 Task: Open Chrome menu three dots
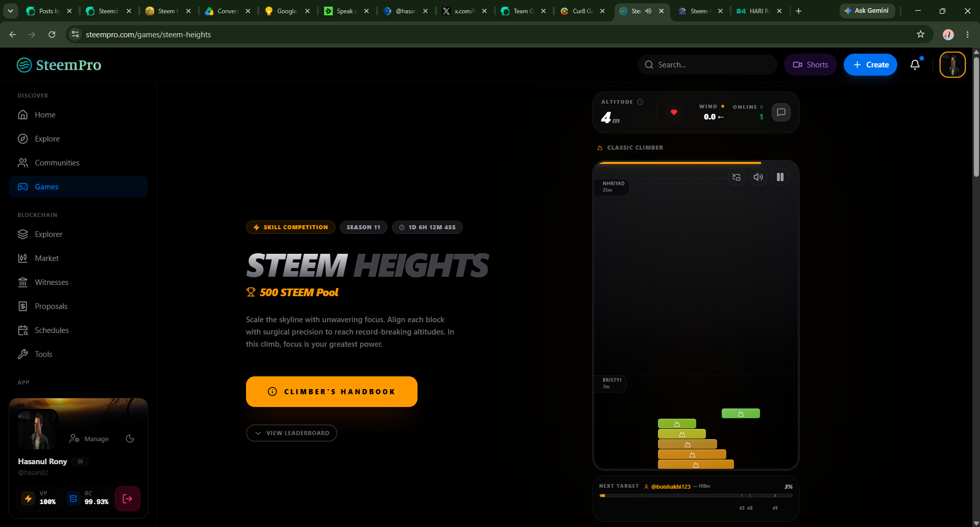click(x=967, y=34)
